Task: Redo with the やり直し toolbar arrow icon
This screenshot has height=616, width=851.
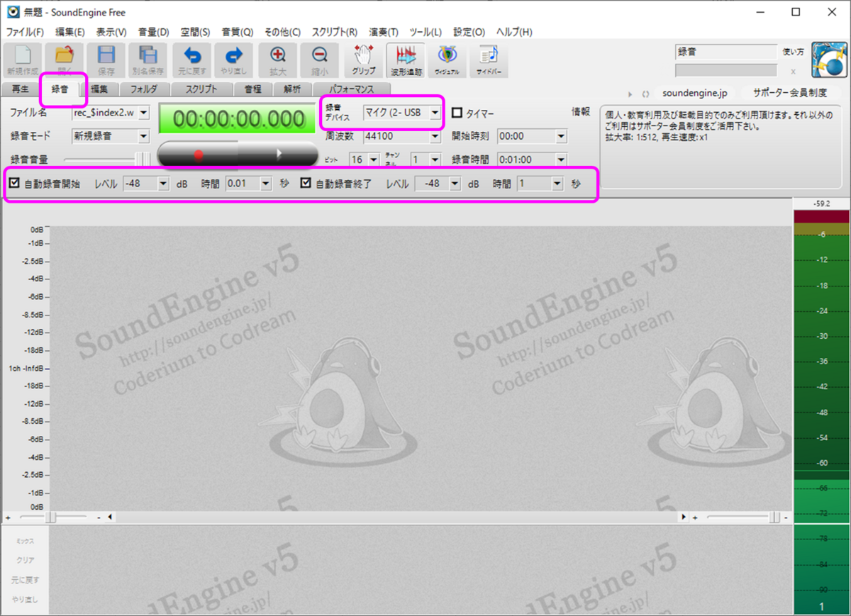Action: point(233,60)
